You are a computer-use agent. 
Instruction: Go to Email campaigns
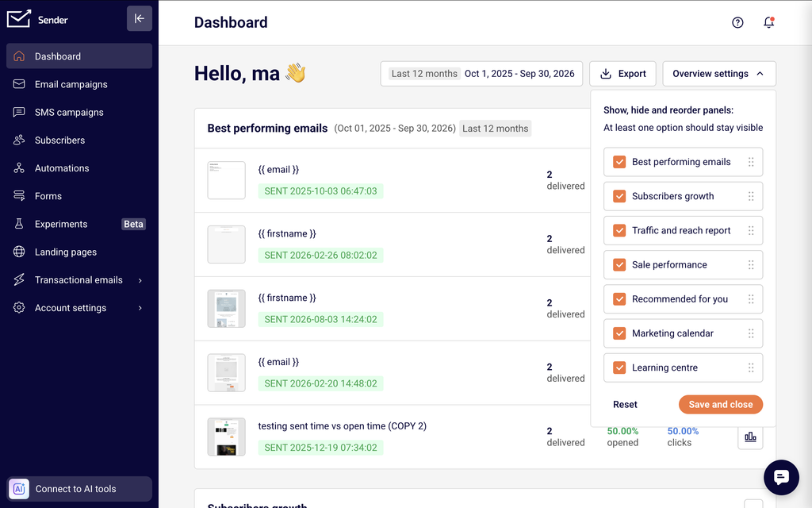click(79, 84)
